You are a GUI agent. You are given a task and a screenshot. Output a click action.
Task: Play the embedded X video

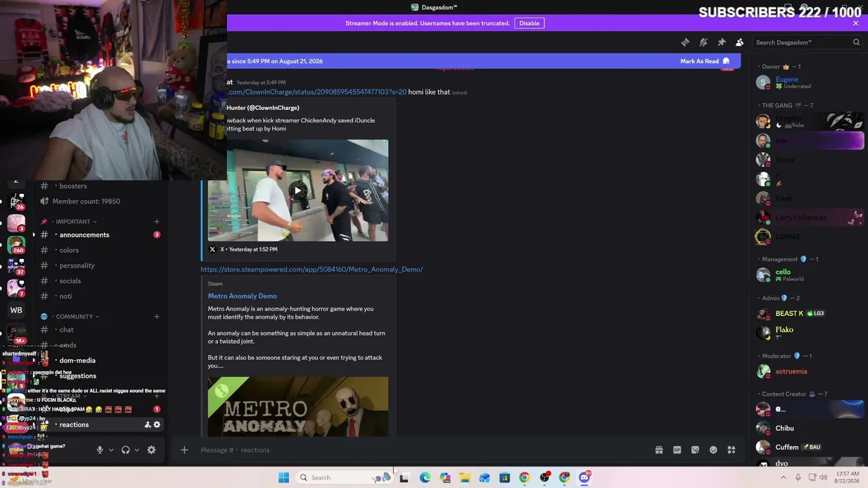[298, 190]
